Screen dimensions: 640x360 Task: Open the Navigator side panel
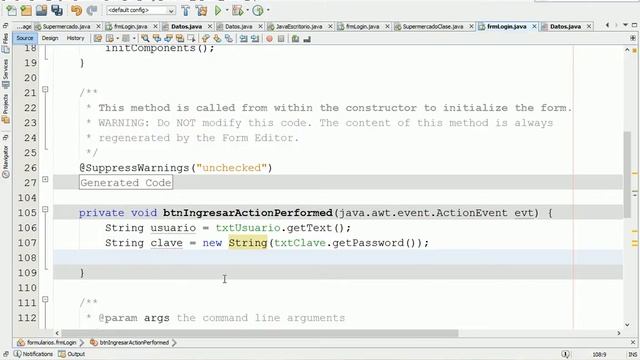click(x=6, y=161)
